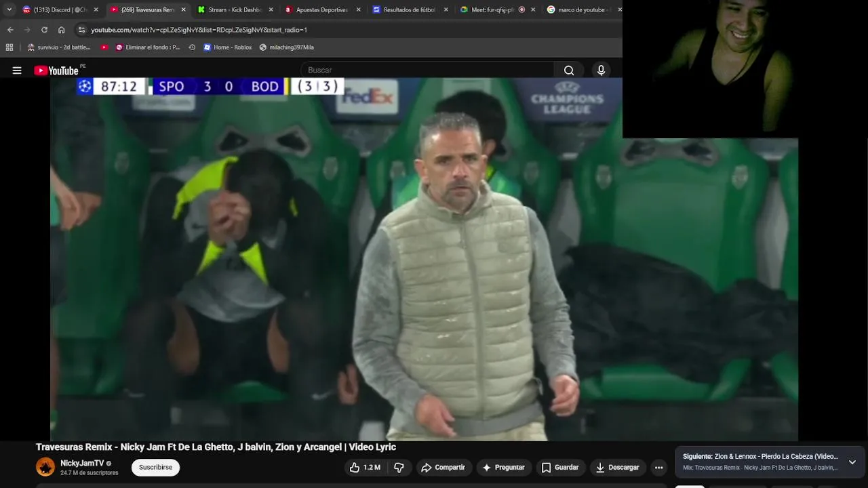Viewport: 868px width, 488px height.
Task: Click the Descargar download button
Action: click(x=617, y=468)
